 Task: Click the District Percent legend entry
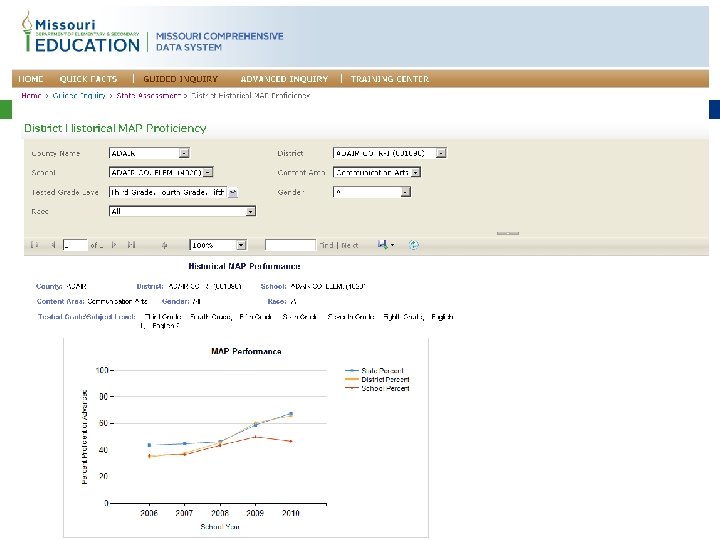377,379
